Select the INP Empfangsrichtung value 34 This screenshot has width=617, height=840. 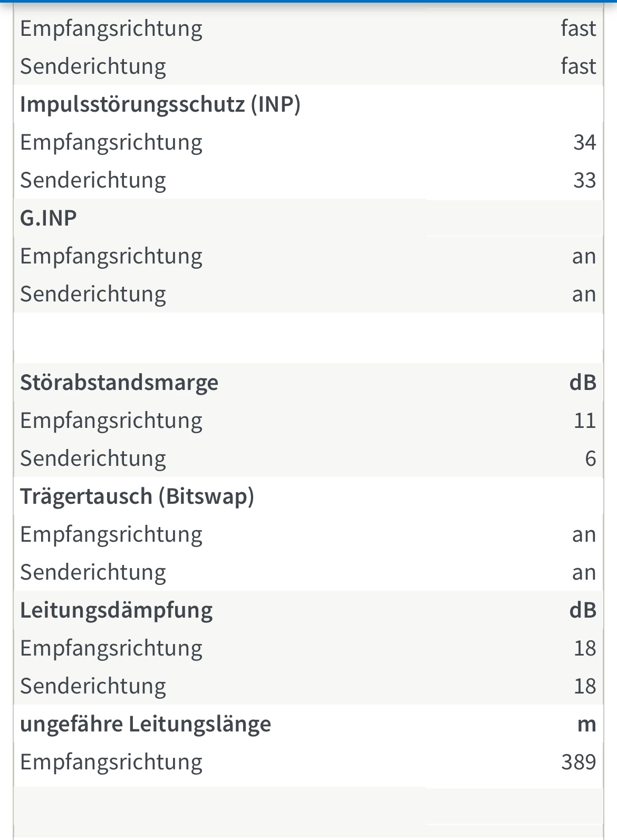point(584,142)
